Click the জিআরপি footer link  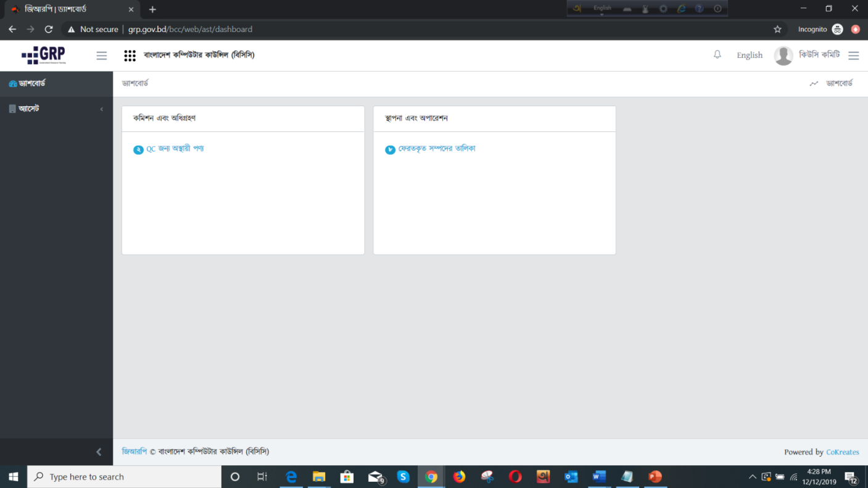[134, 452]
